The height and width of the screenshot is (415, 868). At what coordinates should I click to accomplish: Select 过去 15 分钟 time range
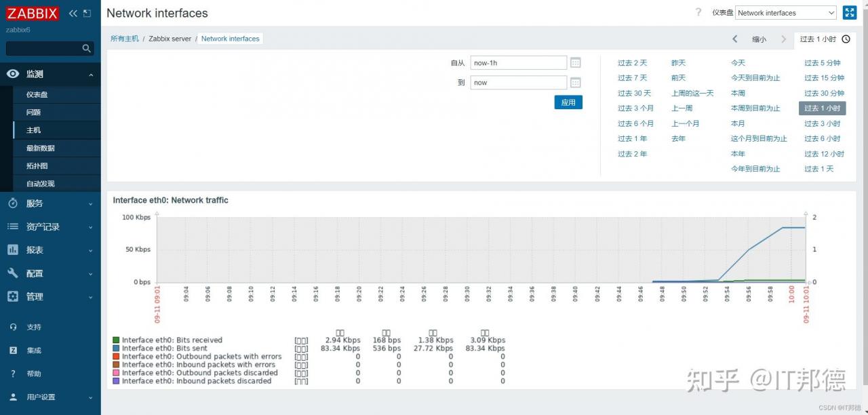coord(824,77)
